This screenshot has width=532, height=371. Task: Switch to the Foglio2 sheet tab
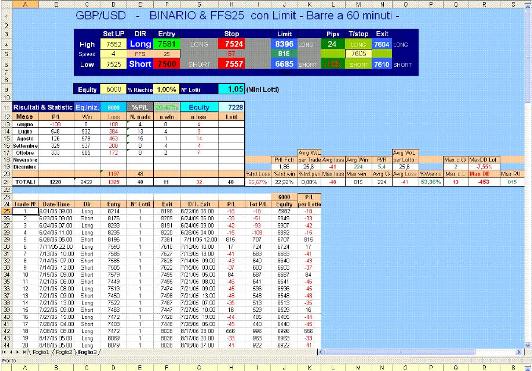coord(64,352)
